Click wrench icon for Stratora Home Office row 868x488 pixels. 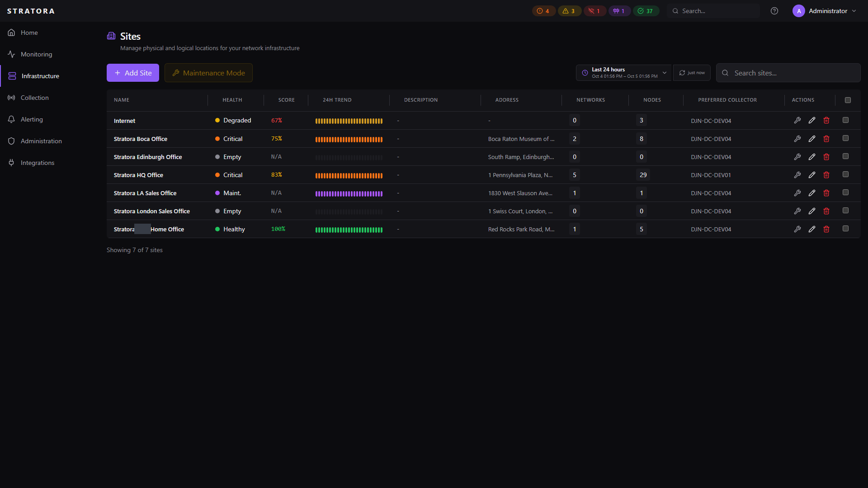[797, 229]
